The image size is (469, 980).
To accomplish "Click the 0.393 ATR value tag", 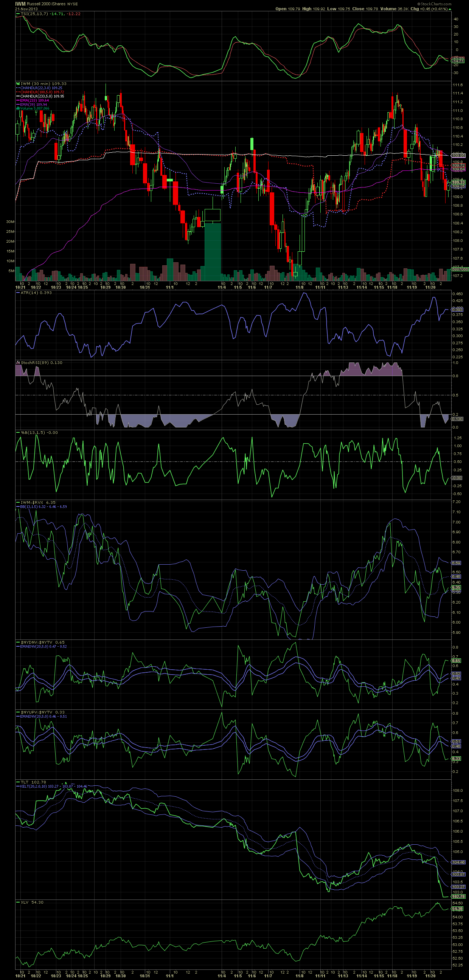I will tap(458, 309).
